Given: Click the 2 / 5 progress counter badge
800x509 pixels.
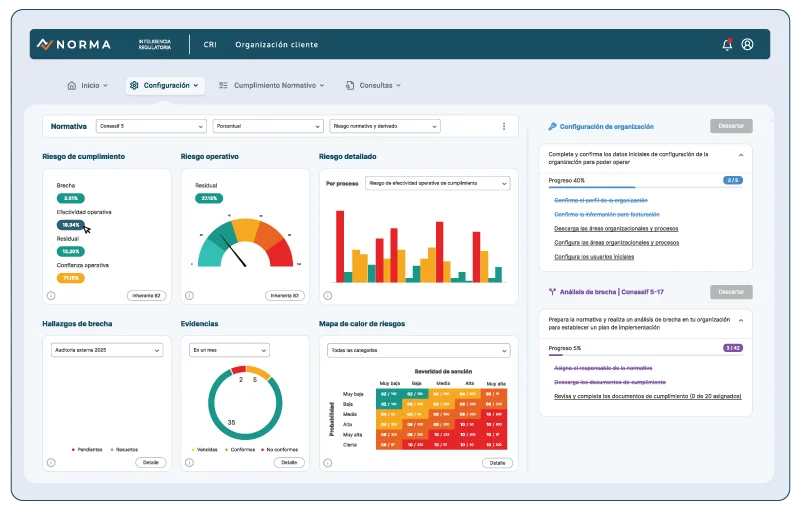Looking at the screenshot, I should [x=733, y=180].
